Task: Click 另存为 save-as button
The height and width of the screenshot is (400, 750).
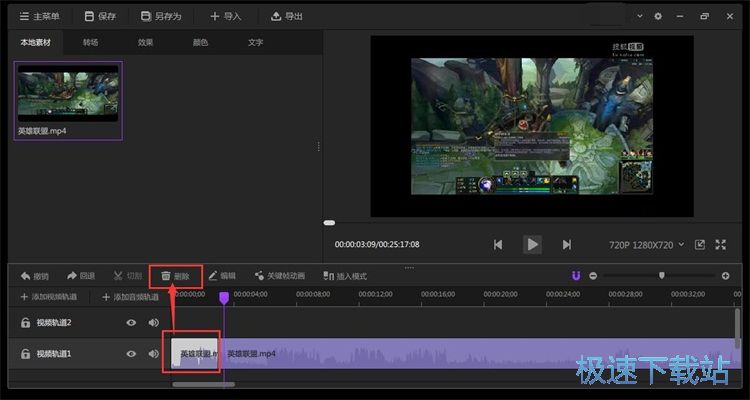Action: pyautogui.click(x=161, y=16)
